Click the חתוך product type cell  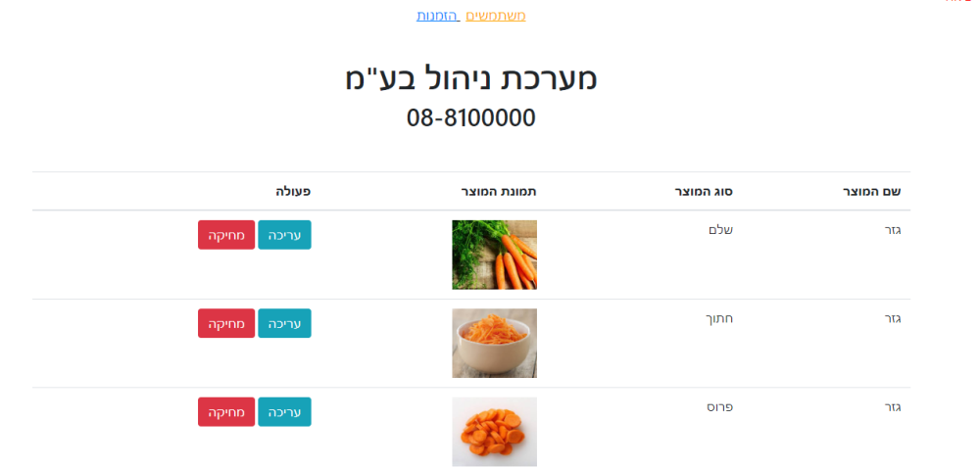pos(719,319)
